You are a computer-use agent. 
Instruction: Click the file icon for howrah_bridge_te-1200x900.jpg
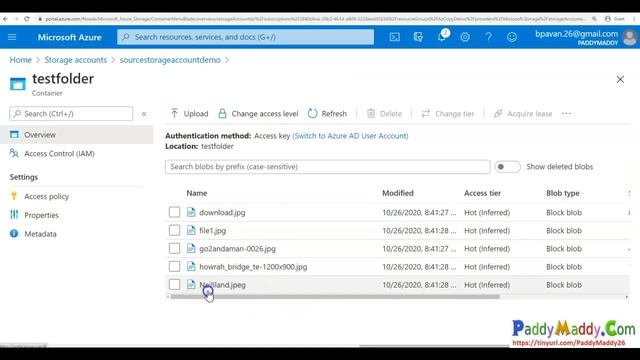point(191,267)
